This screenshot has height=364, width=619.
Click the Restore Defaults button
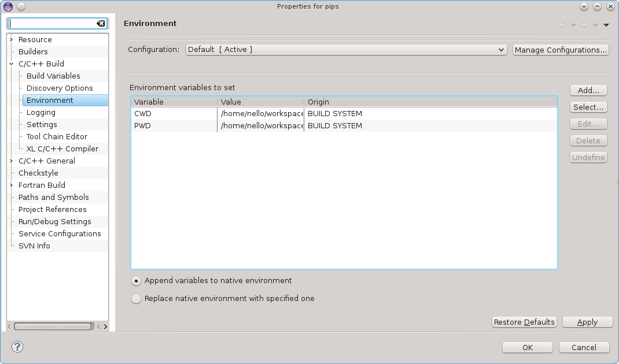[524, 322]
